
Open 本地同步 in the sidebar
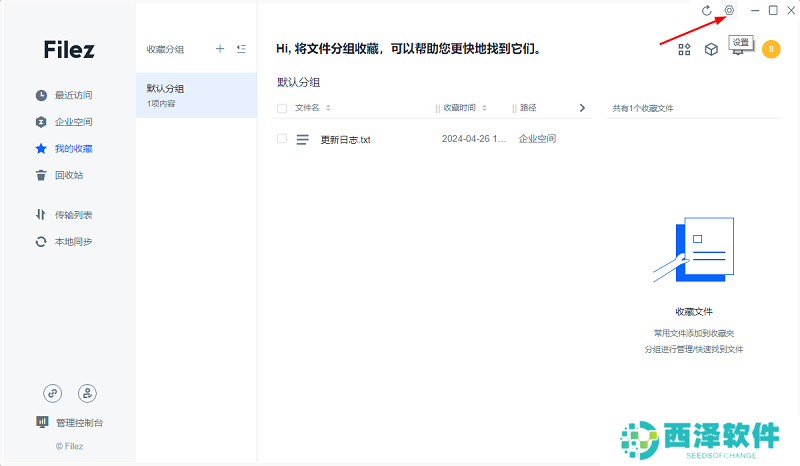click(73, 241)
